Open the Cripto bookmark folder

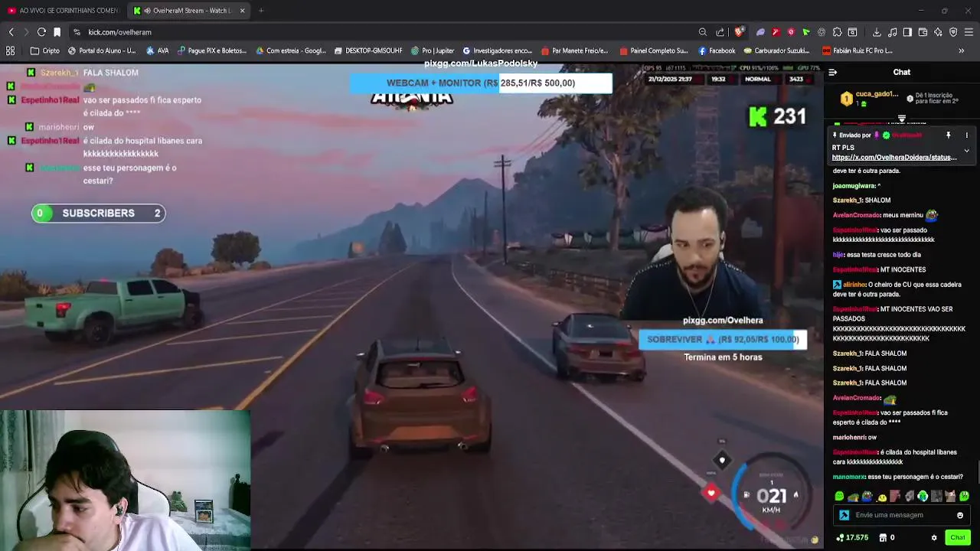click(45, 51)
